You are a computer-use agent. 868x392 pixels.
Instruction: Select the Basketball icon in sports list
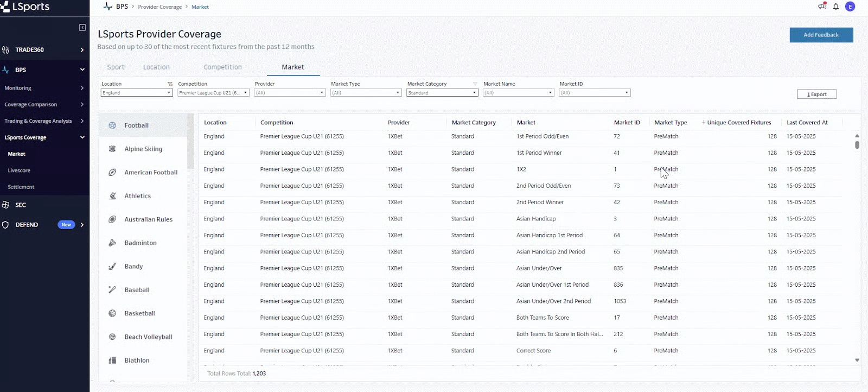[x=112, y=313]
